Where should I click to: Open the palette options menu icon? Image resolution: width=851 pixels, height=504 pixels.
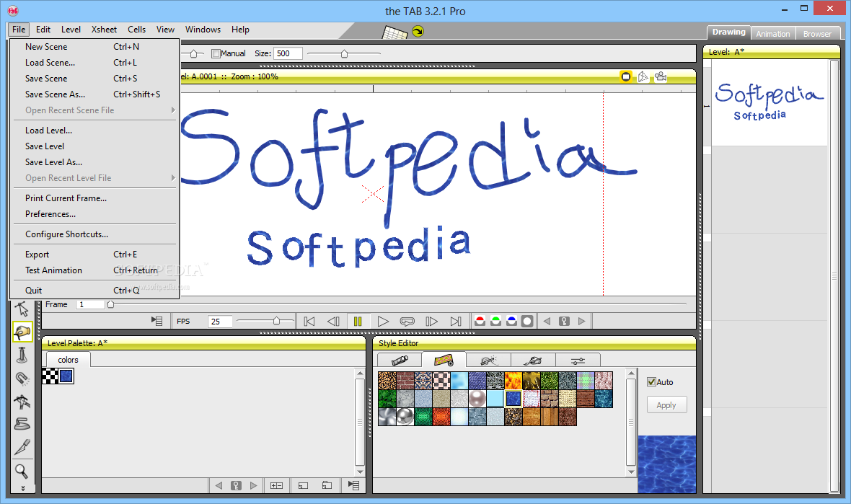tap(353, 485)
